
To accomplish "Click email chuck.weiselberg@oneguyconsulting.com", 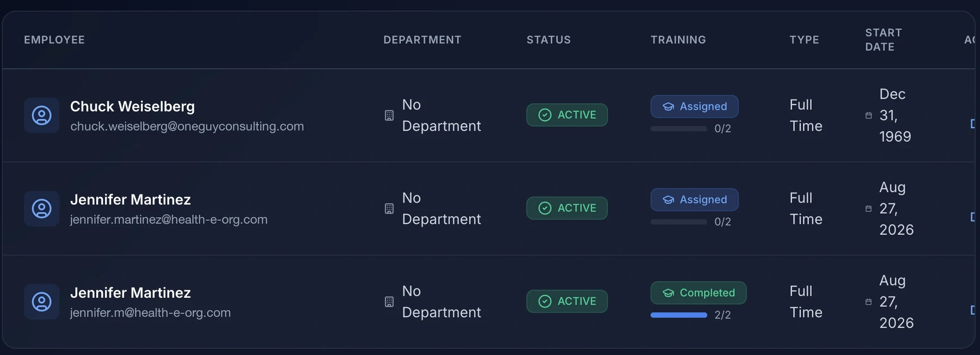I will coord(187,126).
